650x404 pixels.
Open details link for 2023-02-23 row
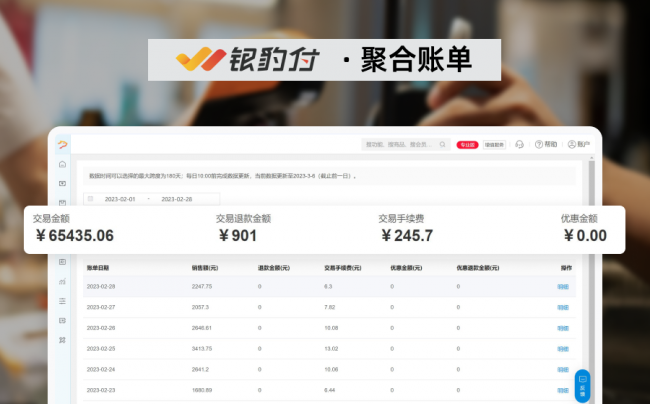(x=563, y=390)
